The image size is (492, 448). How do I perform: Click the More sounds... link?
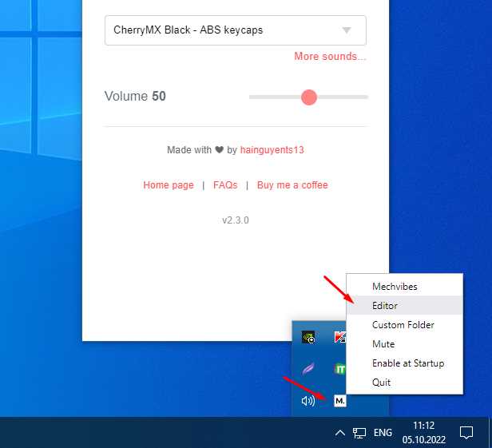[330, 56]
